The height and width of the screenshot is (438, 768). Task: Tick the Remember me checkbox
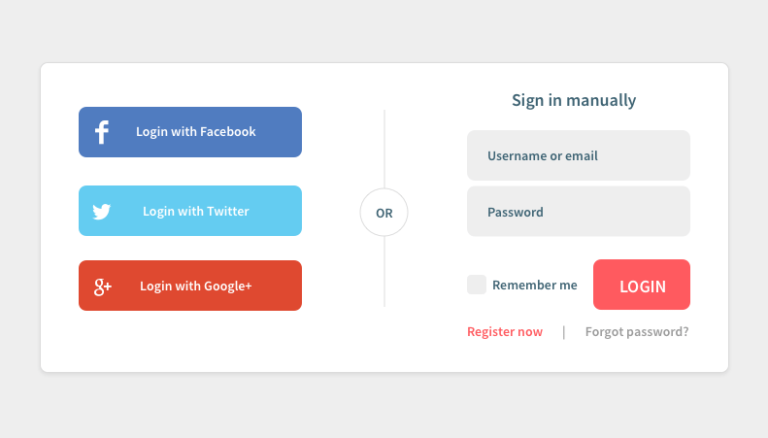[476, 285]
